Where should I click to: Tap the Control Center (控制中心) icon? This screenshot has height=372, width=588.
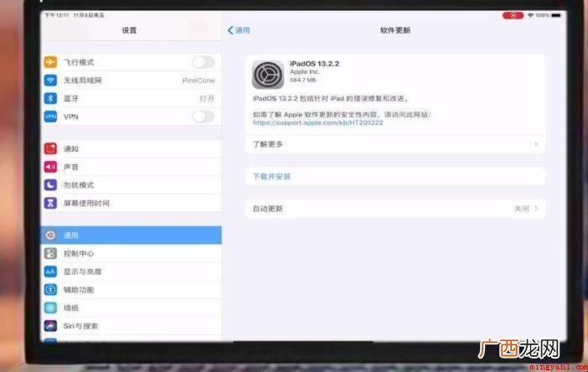[50, 254]
